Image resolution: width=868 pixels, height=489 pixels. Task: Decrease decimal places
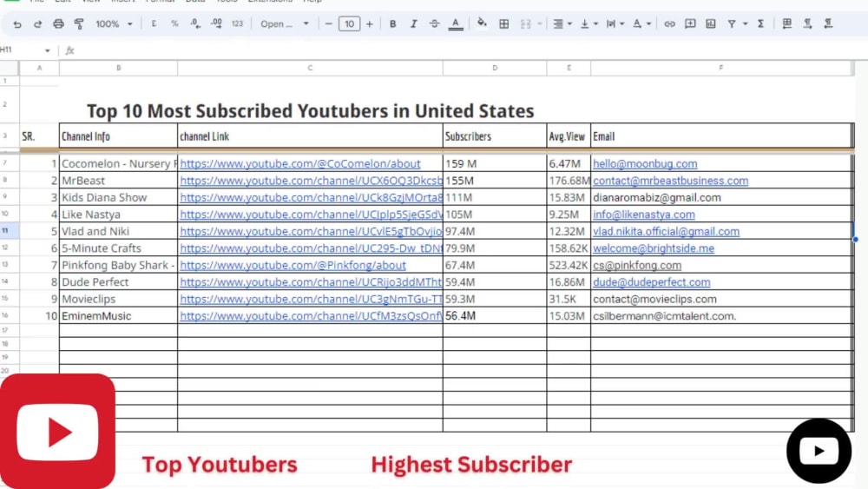pos(194,23)
